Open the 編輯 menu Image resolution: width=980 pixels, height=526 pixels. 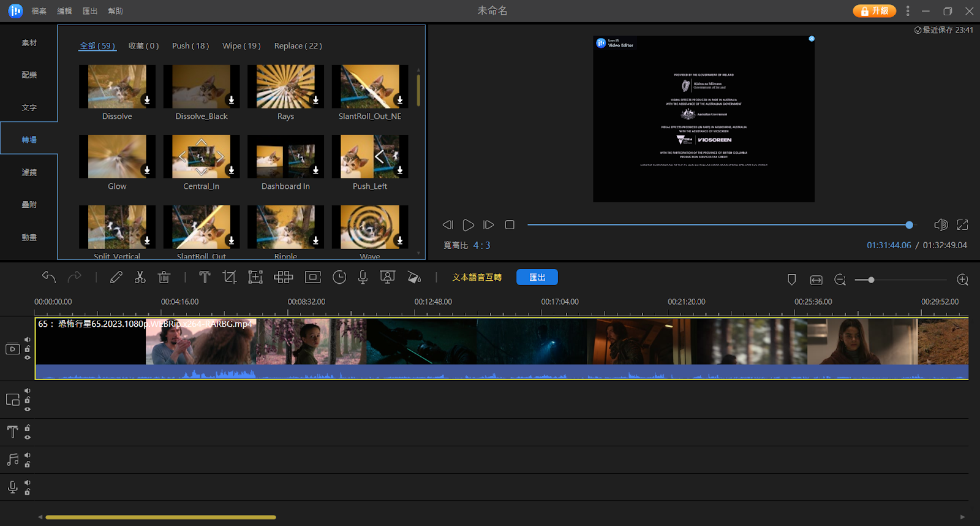pos(64,11)
